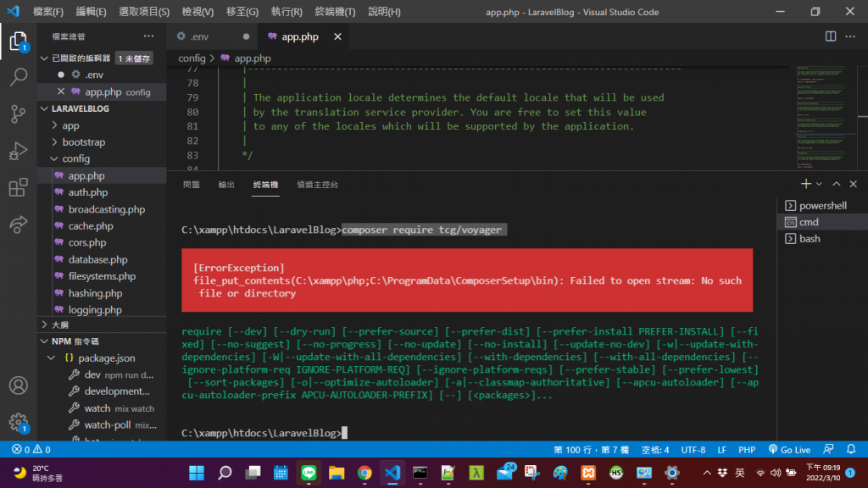Close the terminal panel
868x488 pixels.
(x=853, y=184)
